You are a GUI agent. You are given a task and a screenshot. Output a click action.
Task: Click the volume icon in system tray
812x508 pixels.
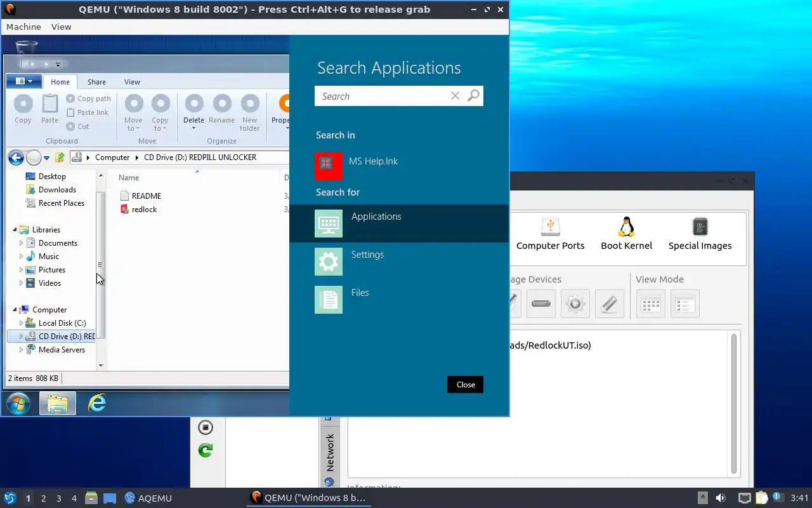pos(721,498)
